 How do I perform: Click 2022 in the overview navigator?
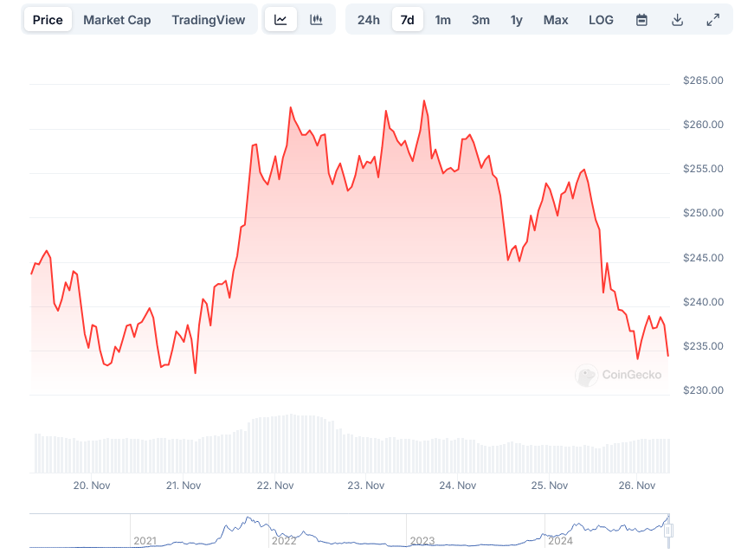283,541
